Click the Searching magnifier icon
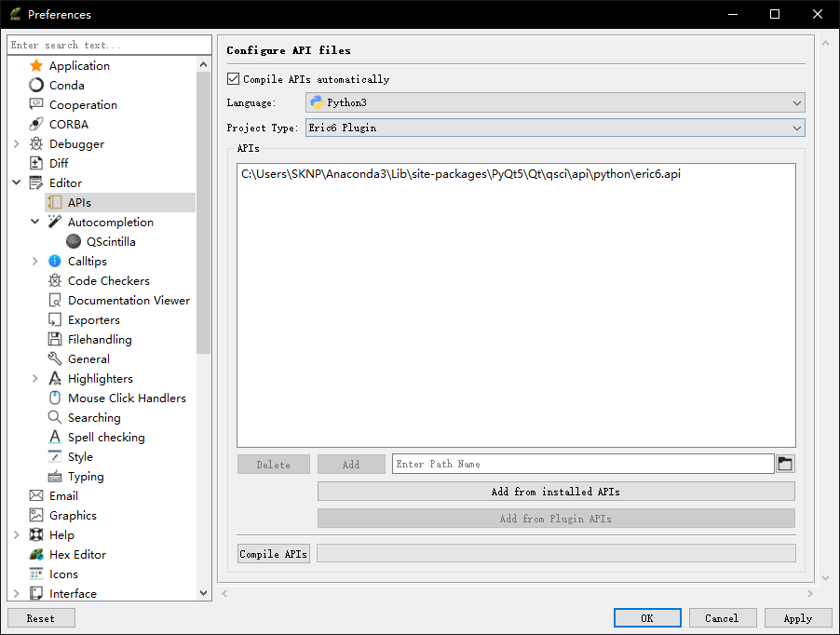This screenshot has width=840, height=635. (55, 418)
